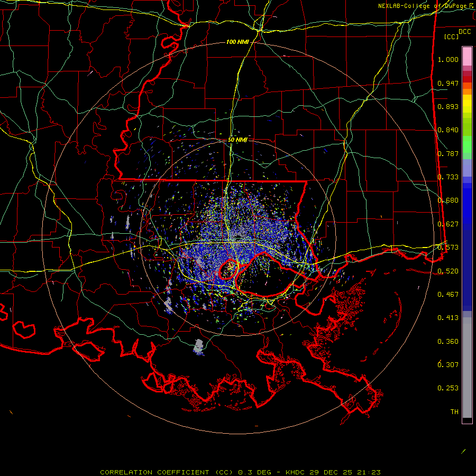
Task: Click the dark red swatch in color scale
Action: (467, 79)
